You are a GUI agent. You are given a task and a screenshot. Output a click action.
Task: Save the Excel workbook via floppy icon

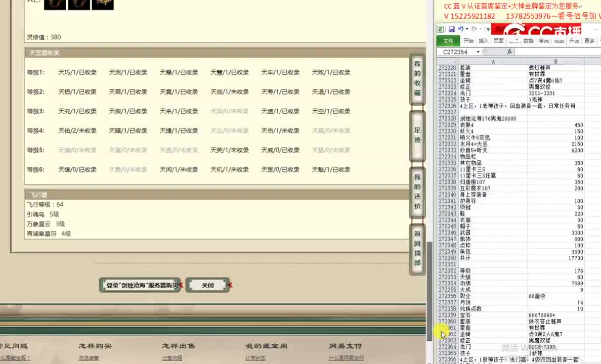[452, 29]
